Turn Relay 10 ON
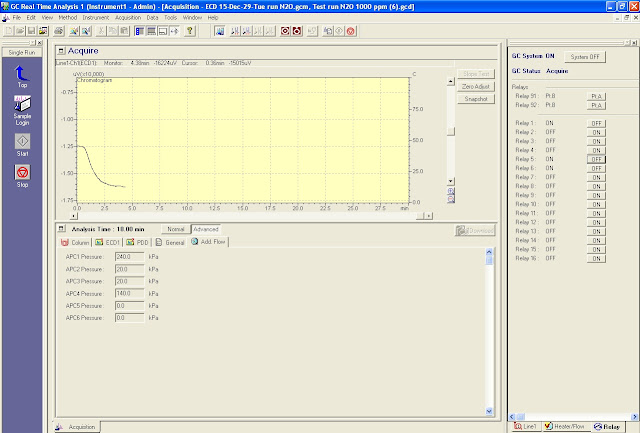Viewport: 640px width, 433px height. click(x=596, y=204)
